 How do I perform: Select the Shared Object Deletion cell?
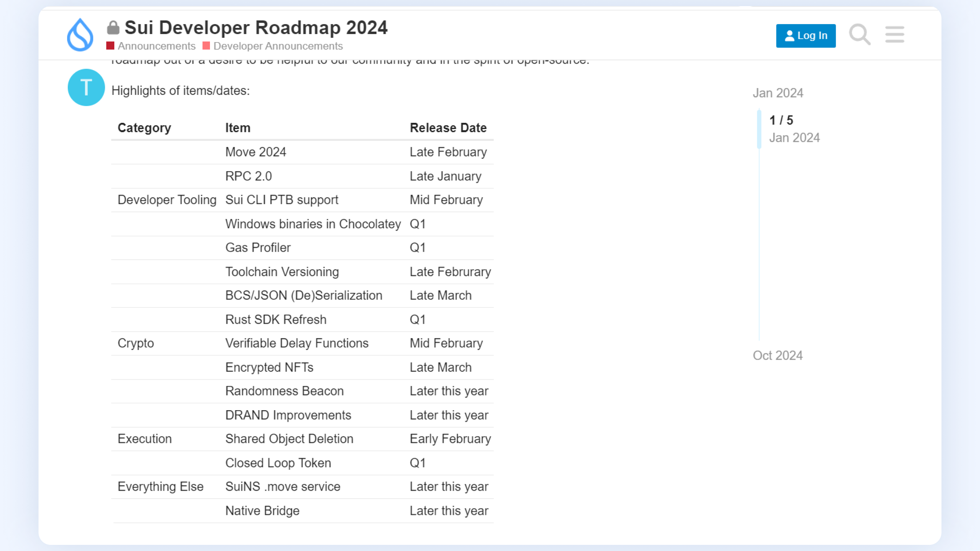289,439
